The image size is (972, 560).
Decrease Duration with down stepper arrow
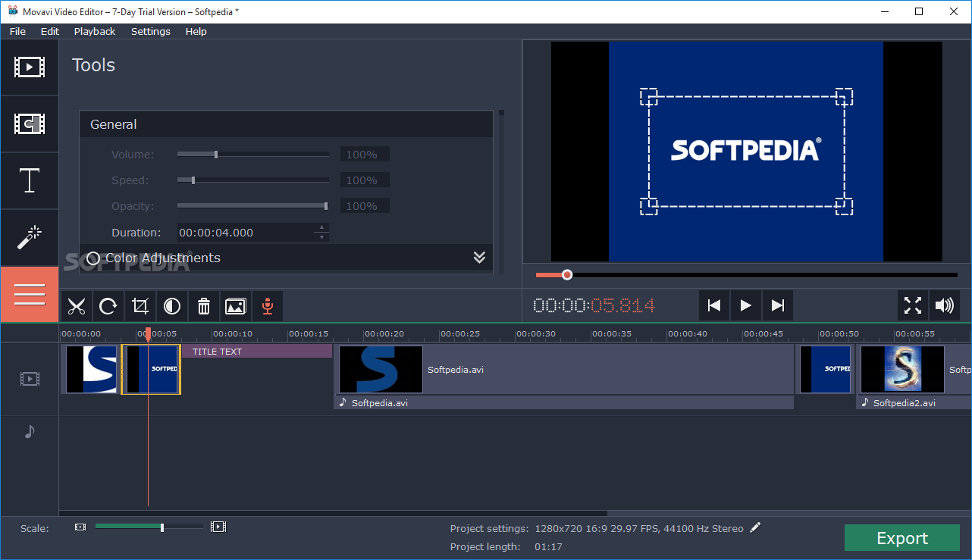click(x=322, y=237)
